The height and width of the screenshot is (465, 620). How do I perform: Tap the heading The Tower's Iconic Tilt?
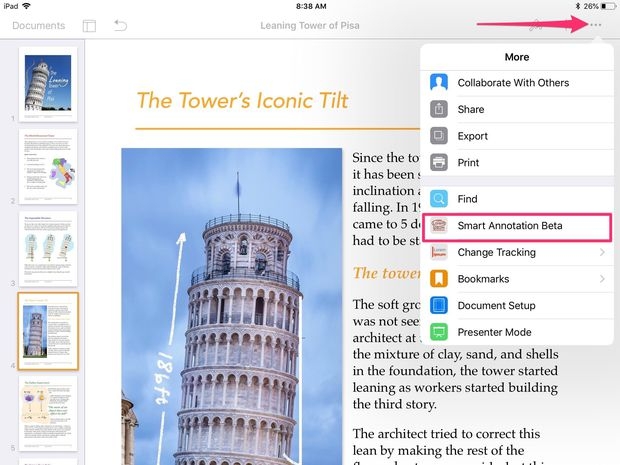pyautogui.click(x=242, y=100)
